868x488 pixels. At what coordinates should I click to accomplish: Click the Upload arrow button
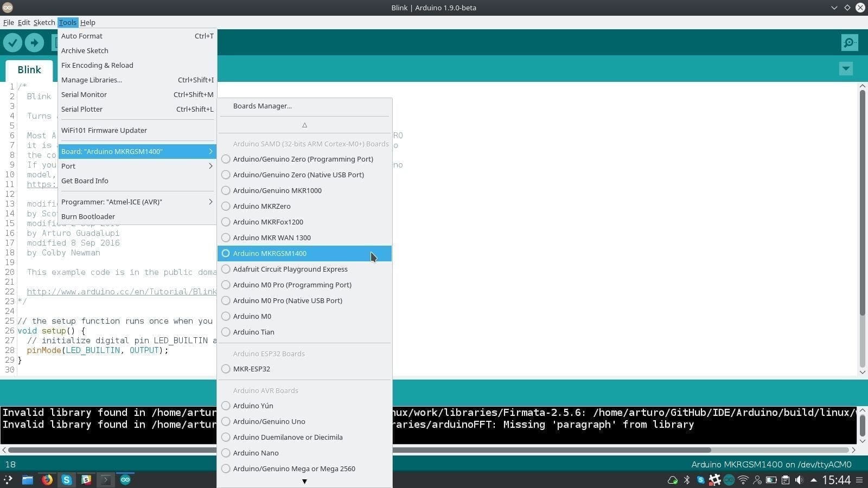34,42
